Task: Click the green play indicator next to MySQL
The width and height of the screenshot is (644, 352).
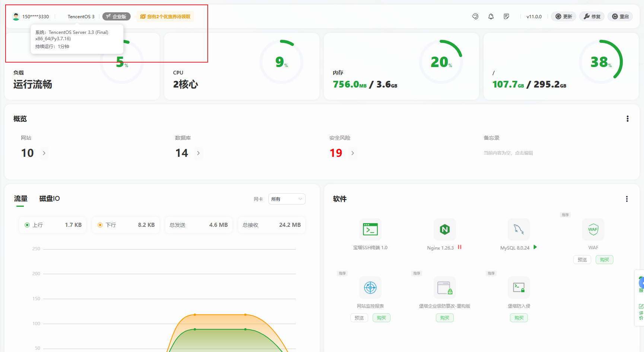Action: click(535, 247)
